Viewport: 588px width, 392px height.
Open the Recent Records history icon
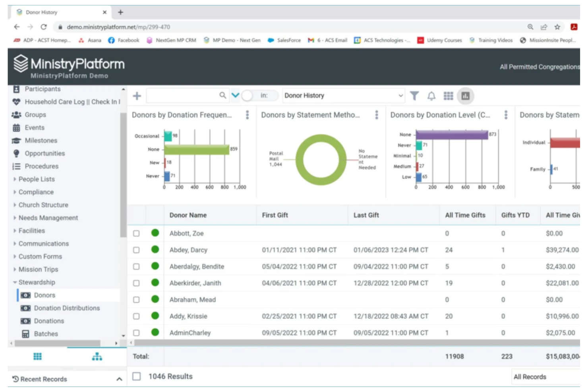pos(15,379)
